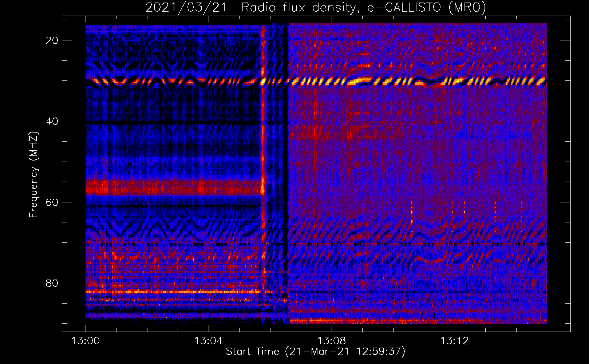Click the 13:00 time tick label
This screenshot has height=364, width=589.
click(x=86, y=341)
